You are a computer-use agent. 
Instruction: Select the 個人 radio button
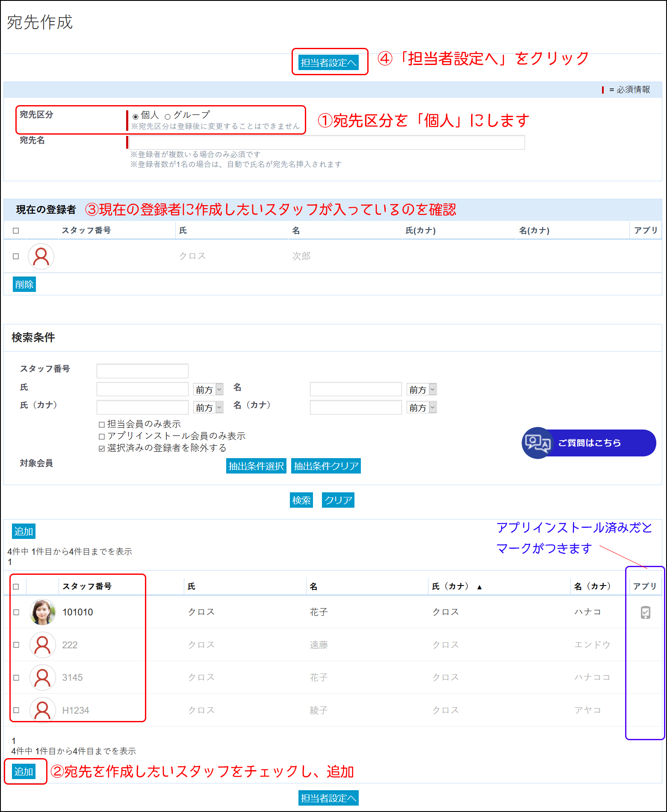point(136,116)
